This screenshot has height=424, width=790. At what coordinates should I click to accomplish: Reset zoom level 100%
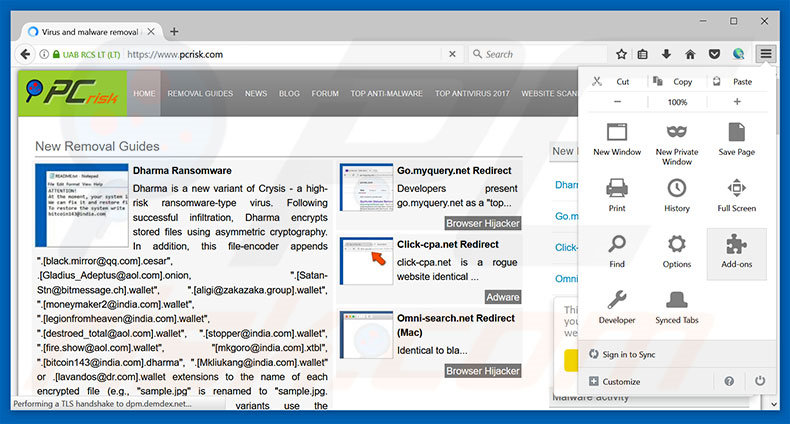(677, 102)
